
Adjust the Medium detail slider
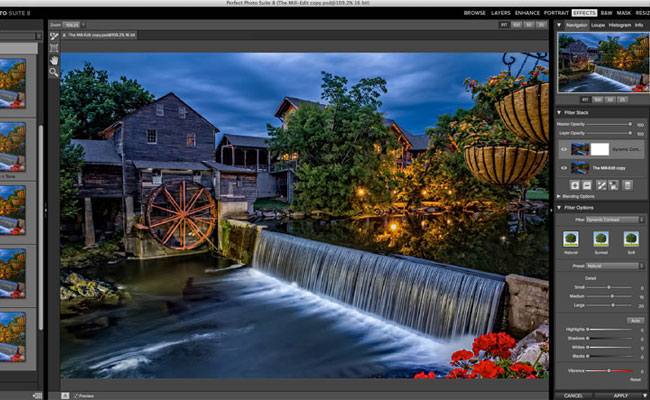pos(609,296)
